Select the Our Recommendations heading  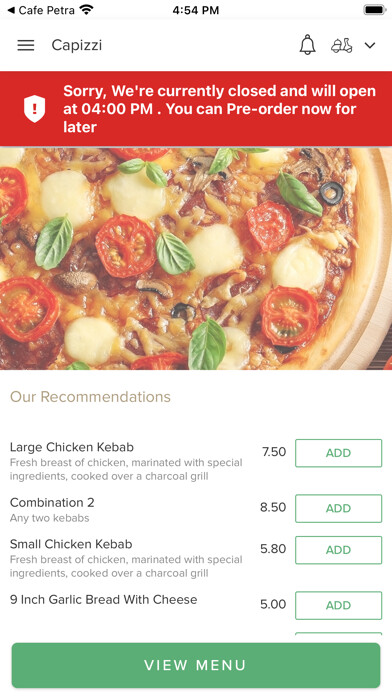90,397
